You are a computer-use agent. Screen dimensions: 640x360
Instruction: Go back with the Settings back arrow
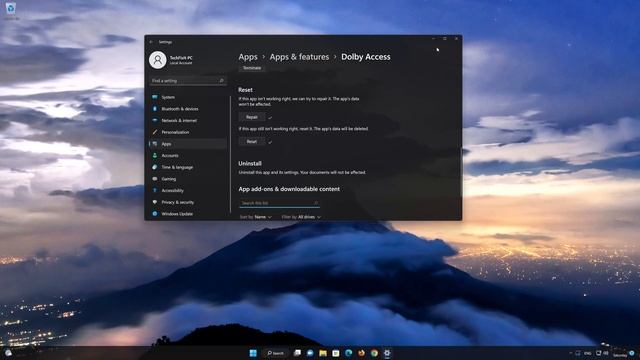(151, 42)
